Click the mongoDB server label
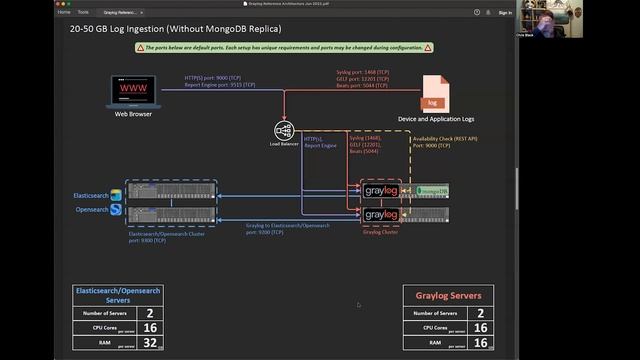The height and width of the screenshot is (360, 640). (432, 191)
